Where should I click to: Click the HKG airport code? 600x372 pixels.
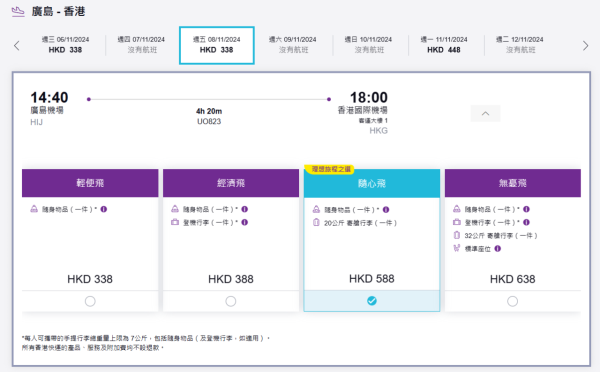pyautogui.click(x=378, y=131)
